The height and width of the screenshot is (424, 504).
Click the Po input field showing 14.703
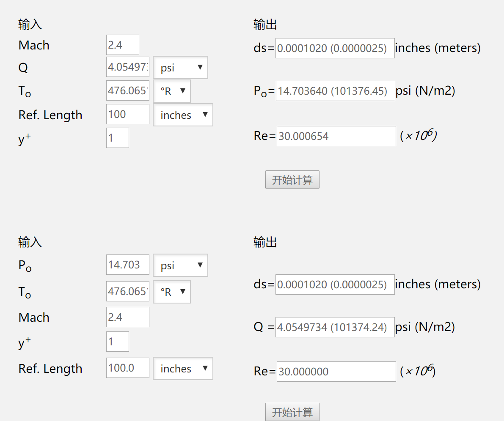tap(127, 265)
